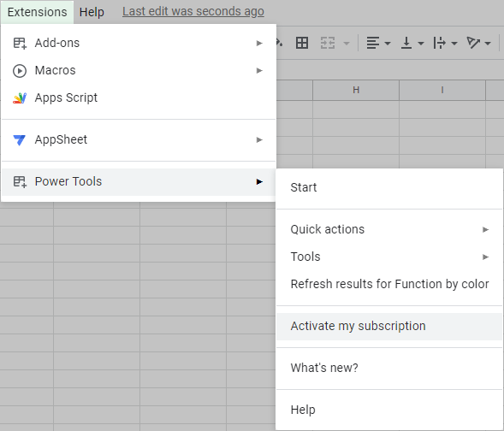Select column H header
Screen dimensions: 504x431
click(356, 91)
